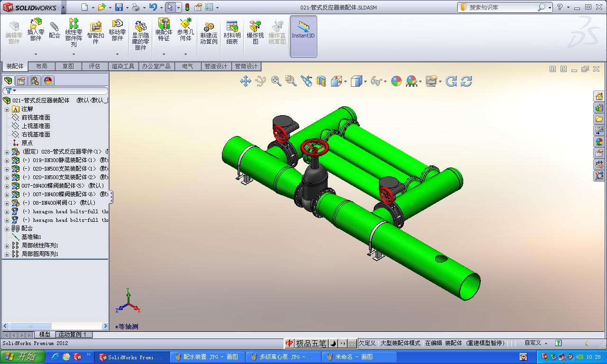Click the SolidWorks Resources home icon in task pane
Viewport: 607px width, 364px height.
tap(599, 96)
